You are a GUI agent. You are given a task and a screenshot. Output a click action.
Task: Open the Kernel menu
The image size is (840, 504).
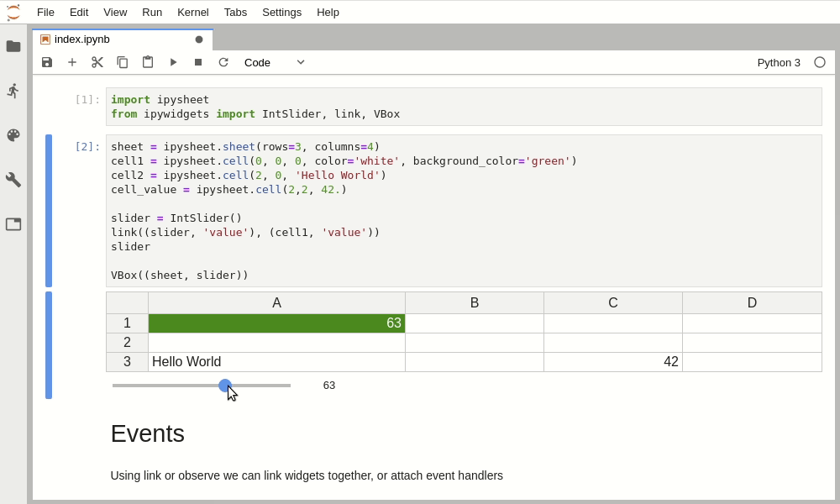point(192,12)
